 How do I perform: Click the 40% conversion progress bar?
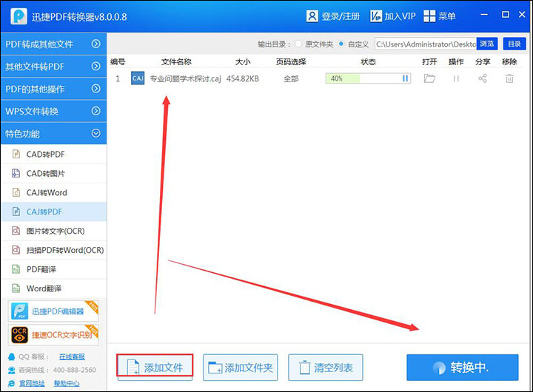(x=368, y=78)
